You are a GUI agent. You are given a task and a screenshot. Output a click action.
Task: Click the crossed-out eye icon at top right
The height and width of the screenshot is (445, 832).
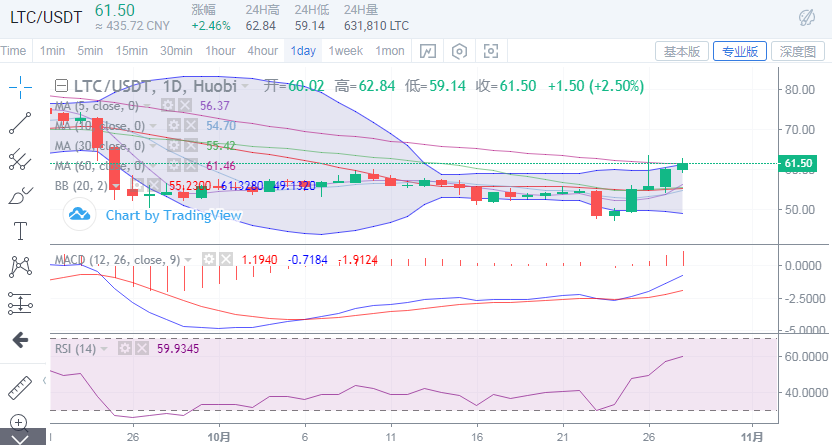tap(807, 18)
